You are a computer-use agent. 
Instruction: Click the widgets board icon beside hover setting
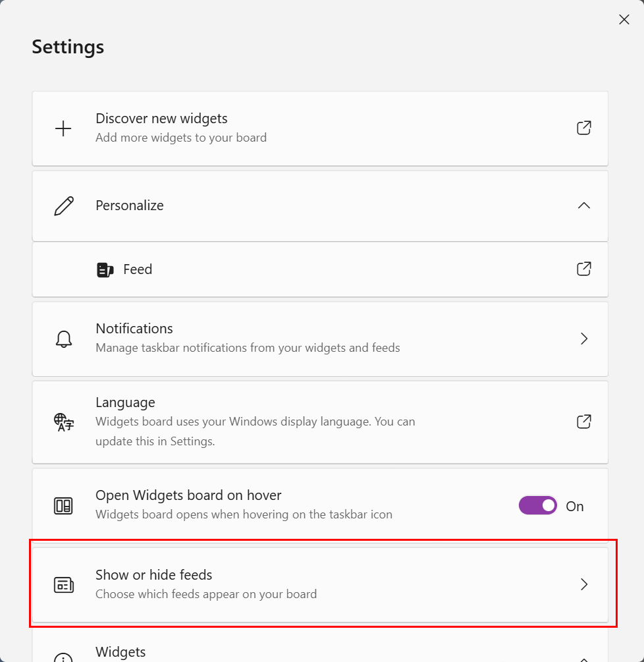pyautogui.click(x=63, y=506)
